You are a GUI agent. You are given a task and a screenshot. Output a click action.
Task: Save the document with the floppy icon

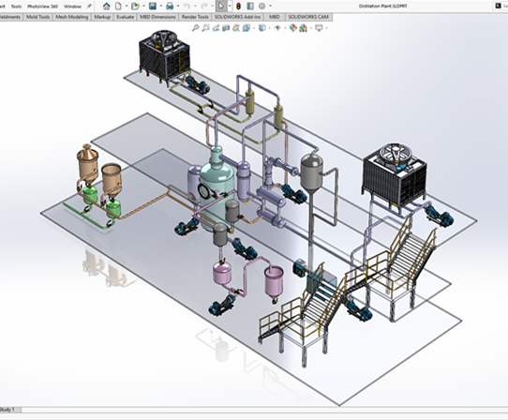point(153,6)
